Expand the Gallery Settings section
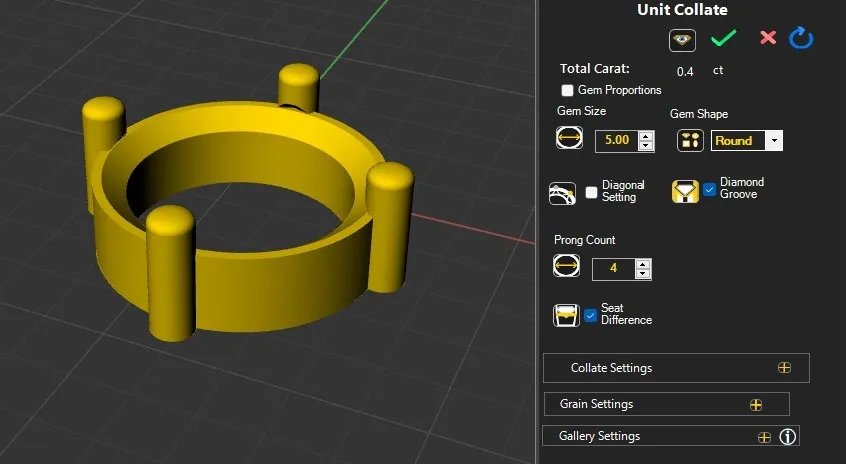 coord(764,437)
